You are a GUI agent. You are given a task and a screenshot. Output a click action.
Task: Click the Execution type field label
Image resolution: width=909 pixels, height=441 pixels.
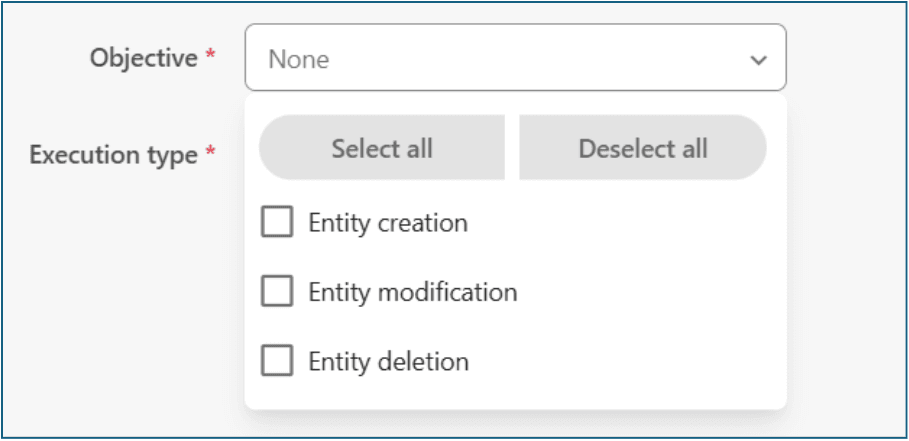click(x=113, y=155)
